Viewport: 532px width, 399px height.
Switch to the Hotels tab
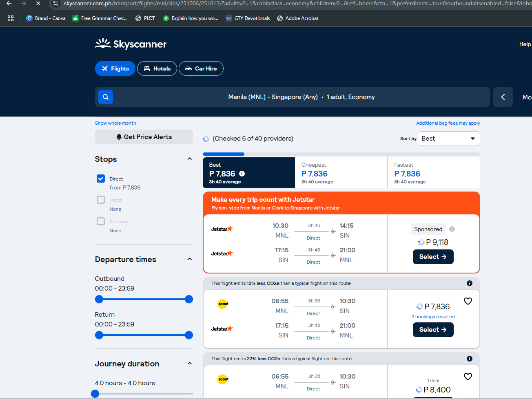pyautogui.click(x=157, y=68)
